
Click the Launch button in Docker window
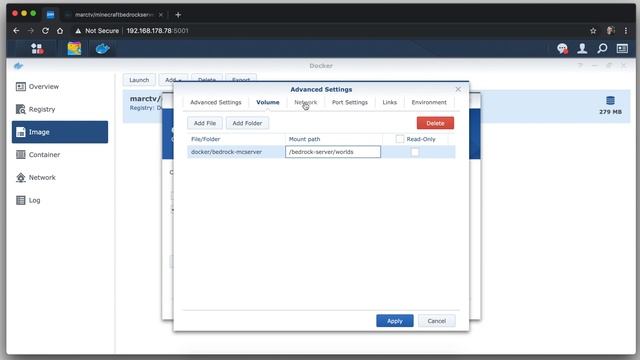pyautogui.click(x=139, y=80)
